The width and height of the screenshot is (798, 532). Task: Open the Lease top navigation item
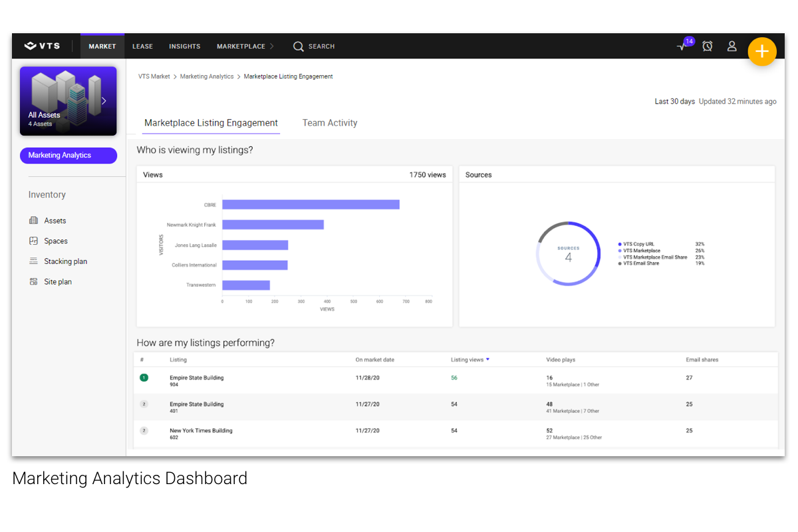coord(142,47)
